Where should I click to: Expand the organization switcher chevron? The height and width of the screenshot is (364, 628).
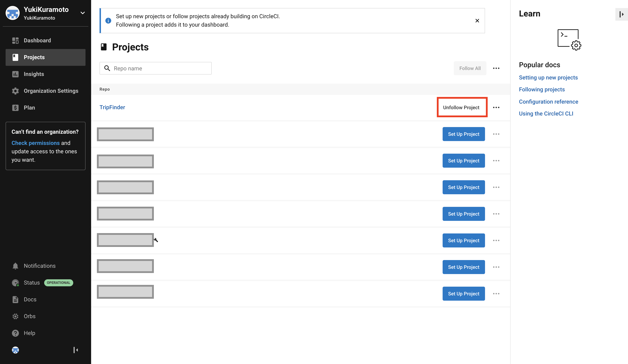click(83, 13)
